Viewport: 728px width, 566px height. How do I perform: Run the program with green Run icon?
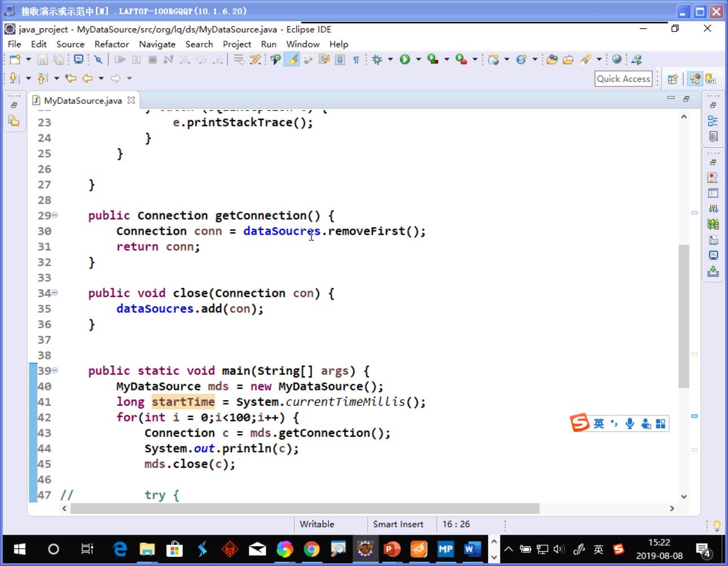tap(405, 59)
